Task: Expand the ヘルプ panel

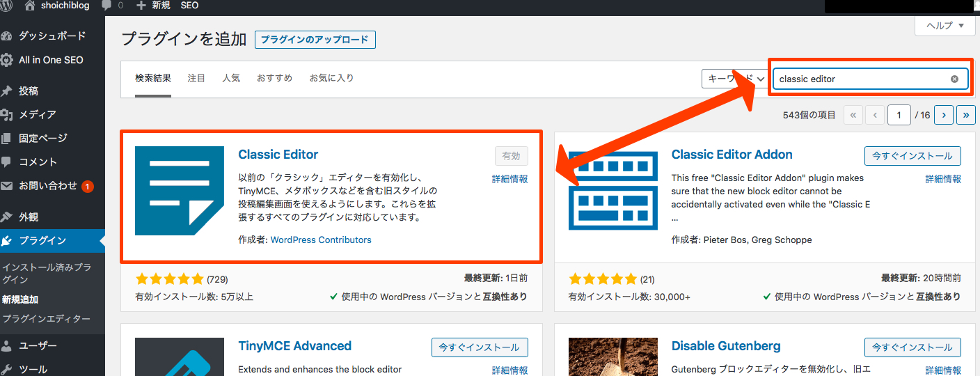Action: pos(945,26)
